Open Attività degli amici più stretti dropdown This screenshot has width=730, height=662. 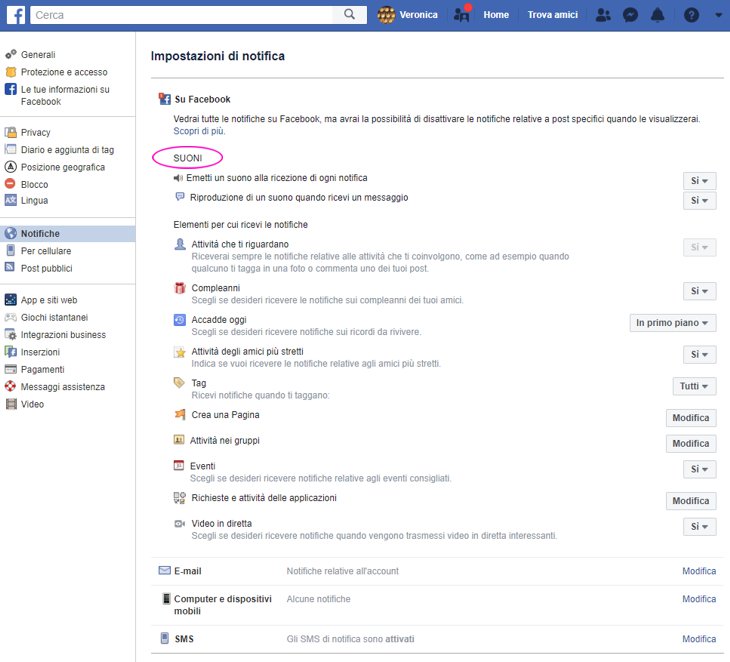pos(699,354)
